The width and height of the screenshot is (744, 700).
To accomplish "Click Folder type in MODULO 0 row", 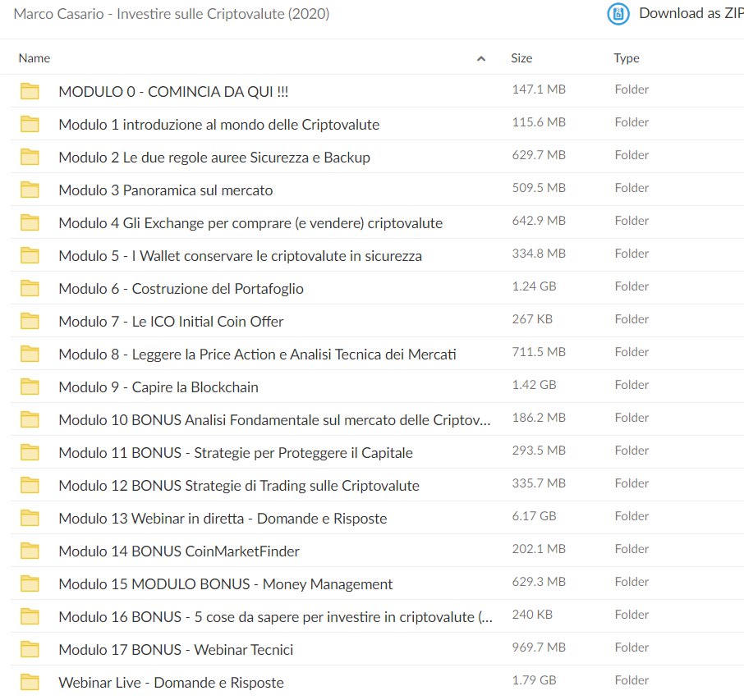I will (631, 89).
